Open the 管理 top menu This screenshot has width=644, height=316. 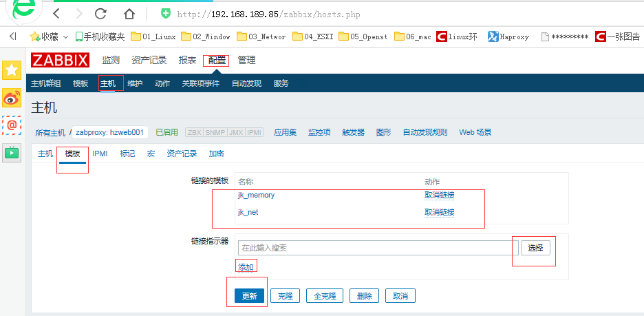pos(247,61)
